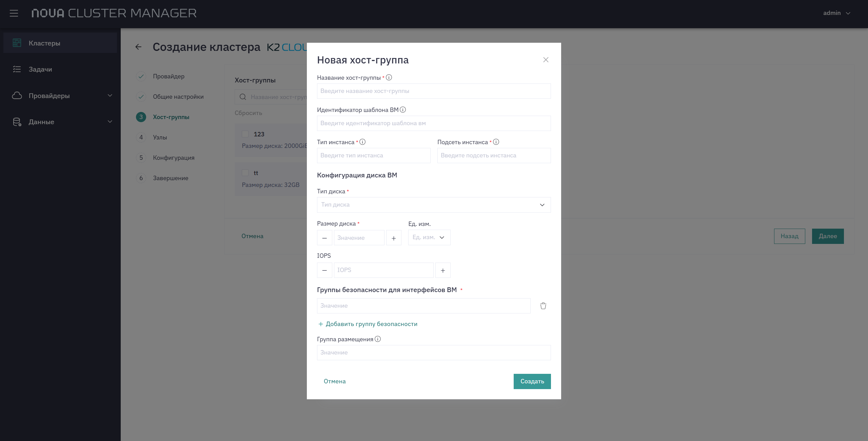Open the Тип диска dropdown
Screen dimensions: 868x441
pyautogui.click(x=434, y=205)
